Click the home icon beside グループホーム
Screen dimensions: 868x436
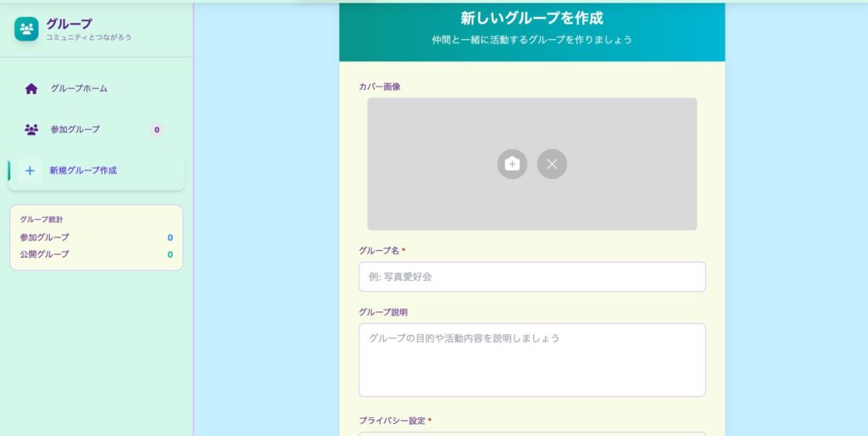[31, 88]
